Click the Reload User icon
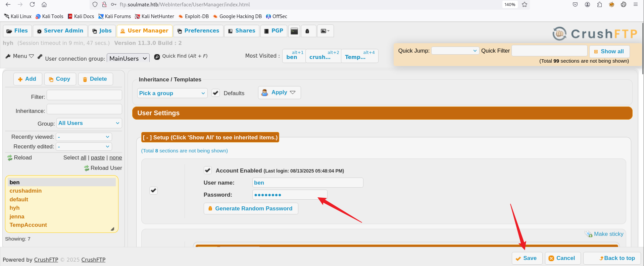 (87, 168)
